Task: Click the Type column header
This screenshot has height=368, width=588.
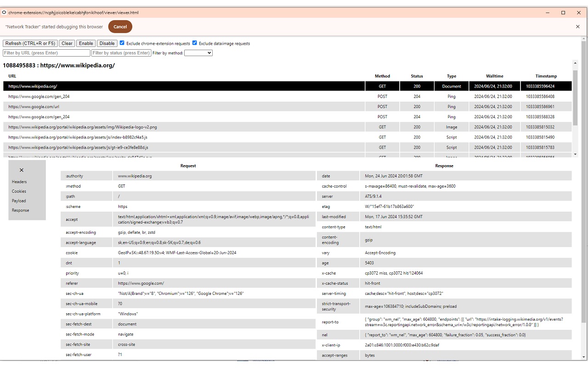Action: click(452, 76)
